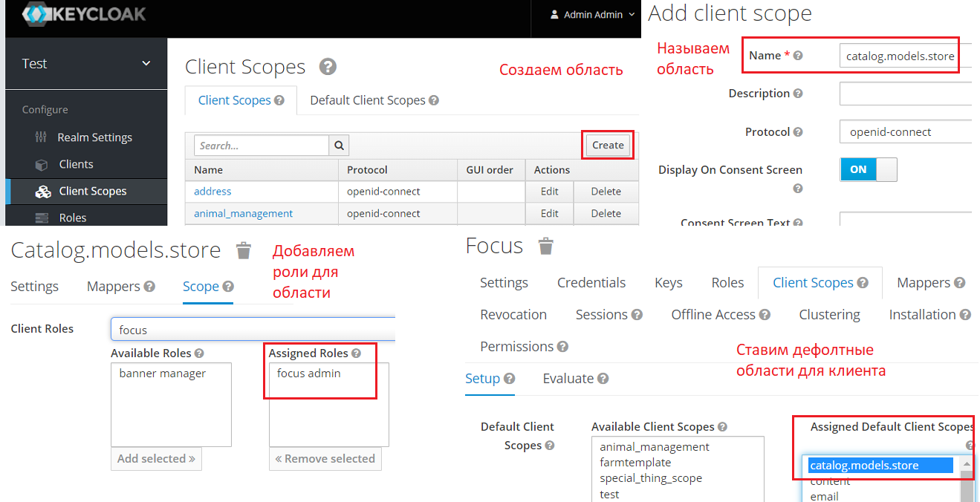
Task: Open the Protocol openid-connect dropdown
Action: coord(905,132)
